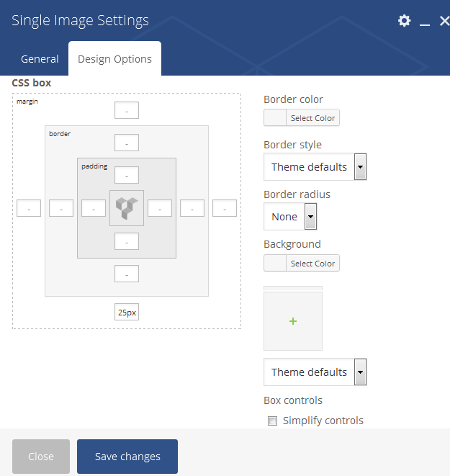Image resolution: width=450 pixels, height=476 pixels.
Task: Open the Background Select Color picker
Action: pos(302,263)
